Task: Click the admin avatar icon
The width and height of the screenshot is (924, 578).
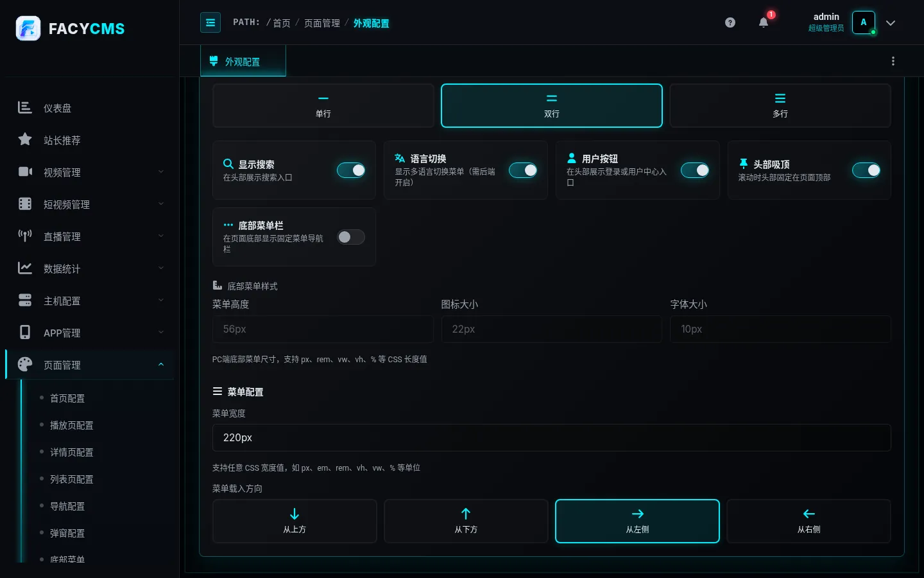Action: (x=864, y=22)
